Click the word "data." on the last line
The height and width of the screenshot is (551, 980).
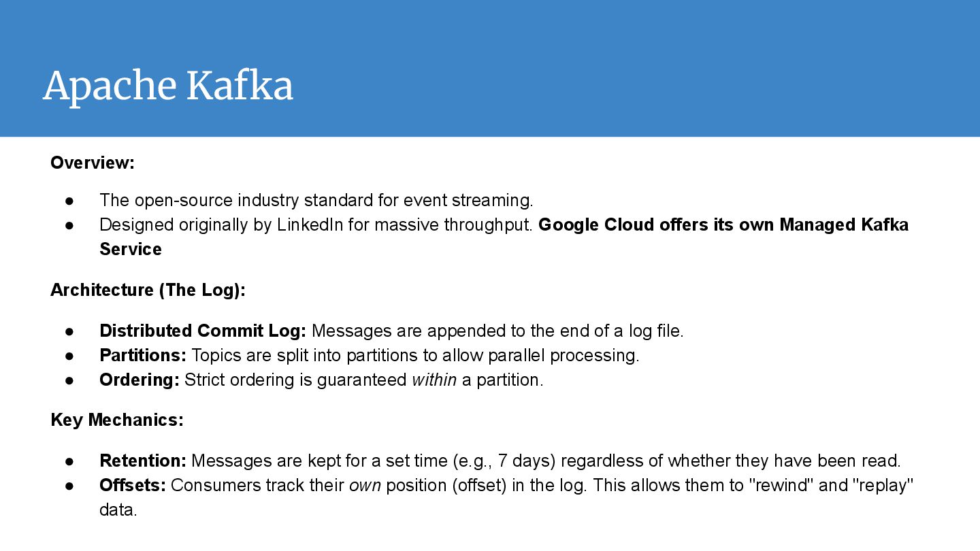coord(118,510)
